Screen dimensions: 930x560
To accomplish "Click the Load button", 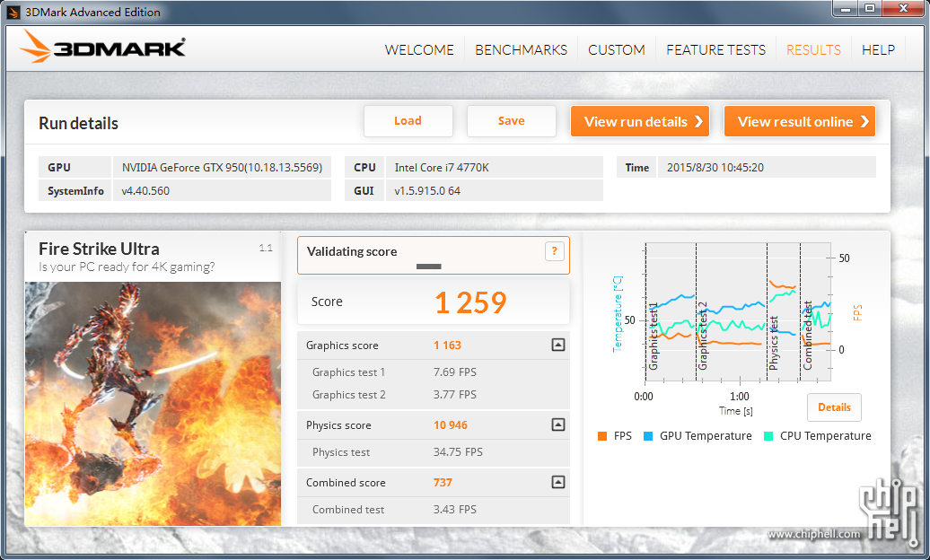I will (408, 121).
